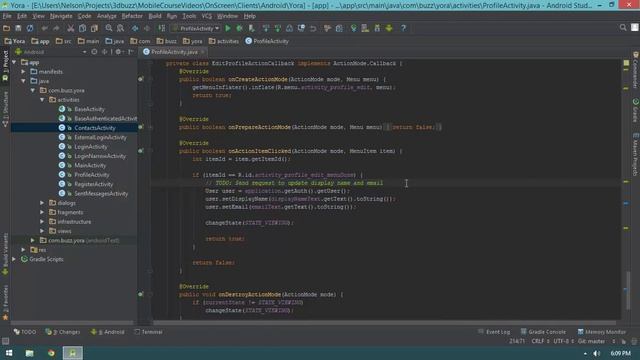Viewport: 640px width, 360px height.
Task: Click the Git: master branch status widget
Action: pos(591,341)
